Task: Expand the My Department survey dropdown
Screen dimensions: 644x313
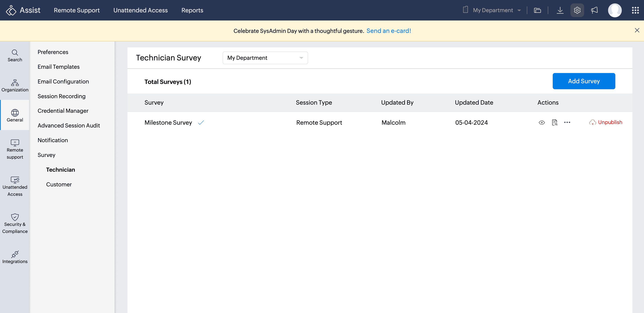Action: tap(265, 58)
